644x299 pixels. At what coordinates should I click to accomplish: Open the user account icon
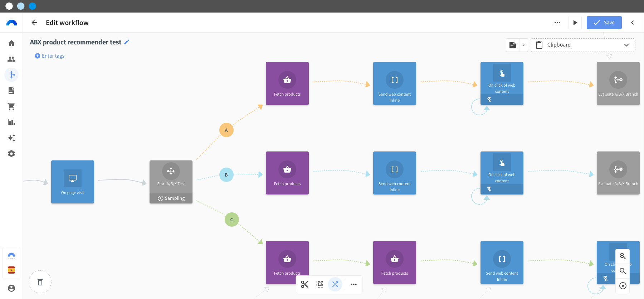11,288
